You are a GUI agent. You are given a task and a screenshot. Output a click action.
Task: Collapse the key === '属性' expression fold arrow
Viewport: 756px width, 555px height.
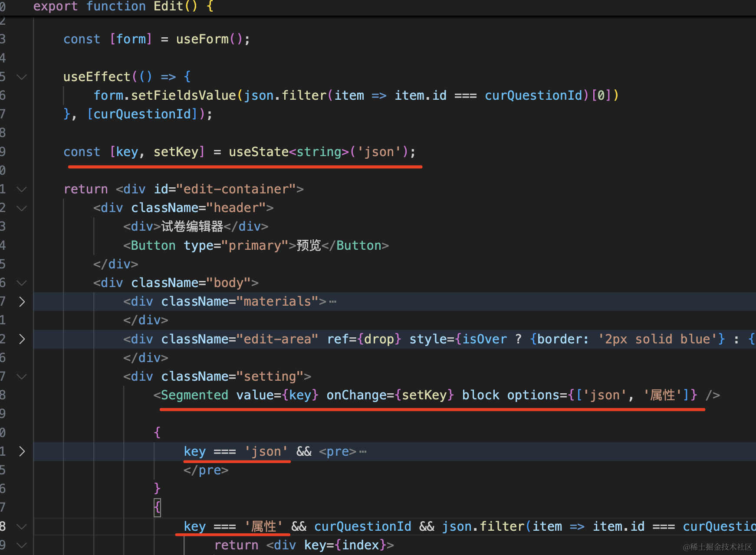click(x=22, y=526)
